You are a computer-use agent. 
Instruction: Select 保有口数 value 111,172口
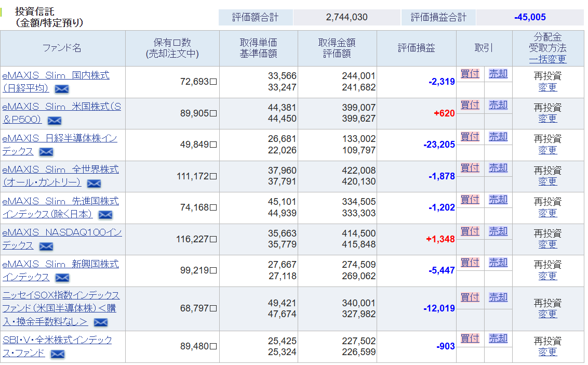click(x=197, y=176)
